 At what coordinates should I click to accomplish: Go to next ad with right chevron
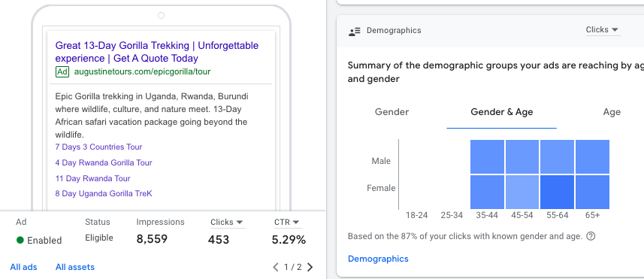point(310,267)
